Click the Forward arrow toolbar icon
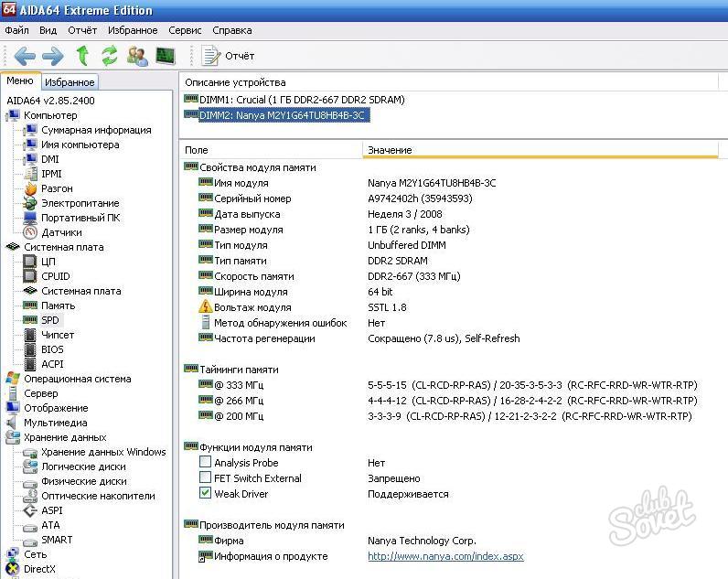 pos(53,56)
